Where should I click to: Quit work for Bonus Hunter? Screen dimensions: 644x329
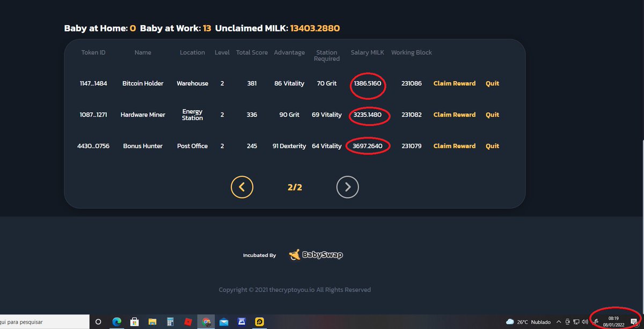click(492, 145)
